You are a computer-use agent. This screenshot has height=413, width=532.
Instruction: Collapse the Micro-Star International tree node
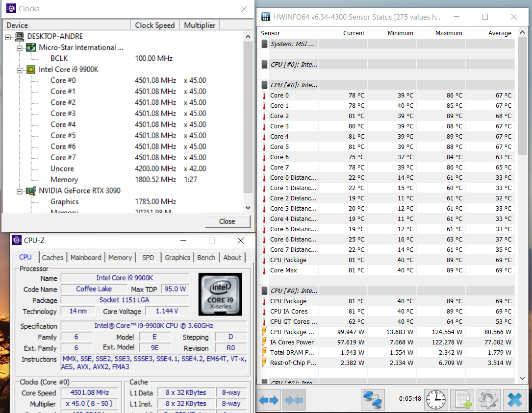[20, 48]
